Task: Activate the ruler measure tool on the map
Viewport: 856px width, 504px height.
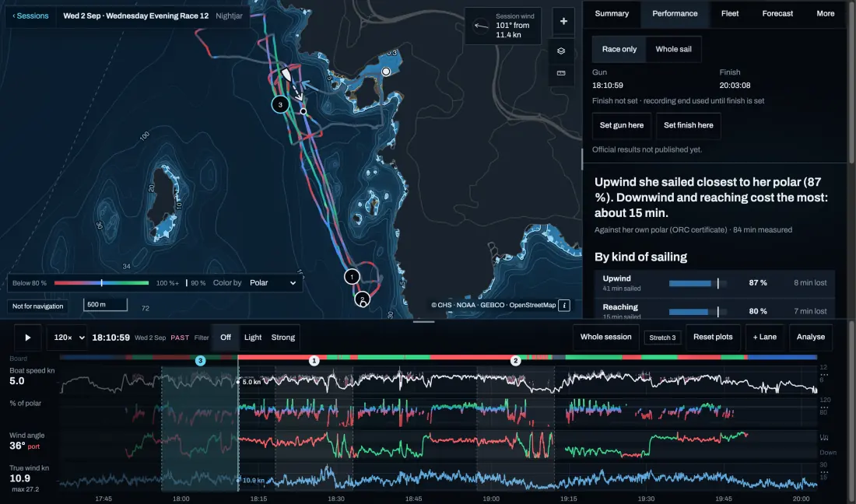Action: point(560,73)
